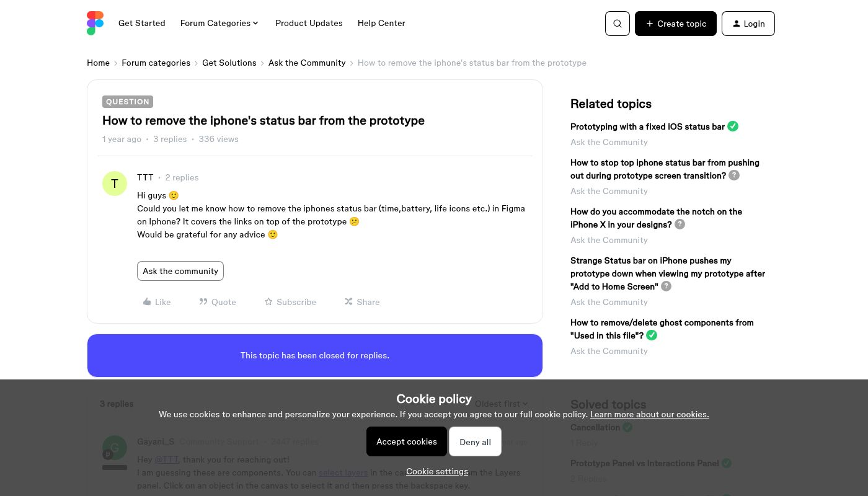Deny all cookies in the banner

pyautogui.click(x=475, y=441)
